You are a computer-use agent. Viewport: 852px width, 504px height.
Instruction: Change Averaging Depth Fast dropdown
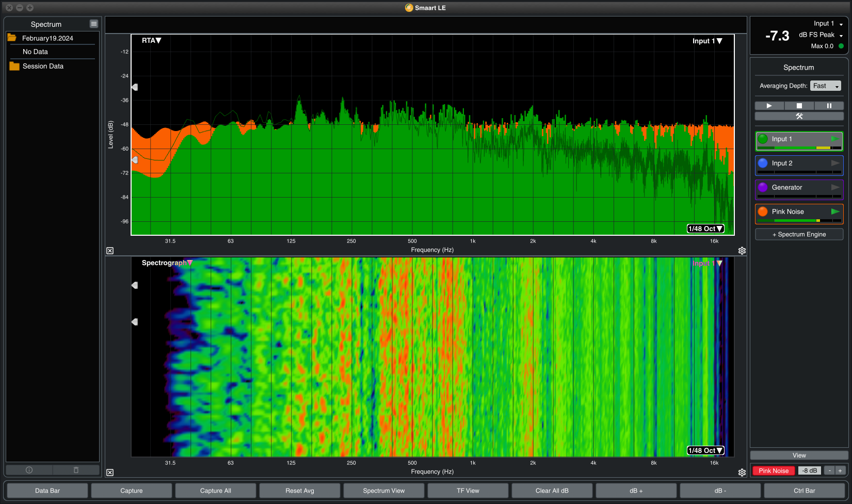coord(826,86)
